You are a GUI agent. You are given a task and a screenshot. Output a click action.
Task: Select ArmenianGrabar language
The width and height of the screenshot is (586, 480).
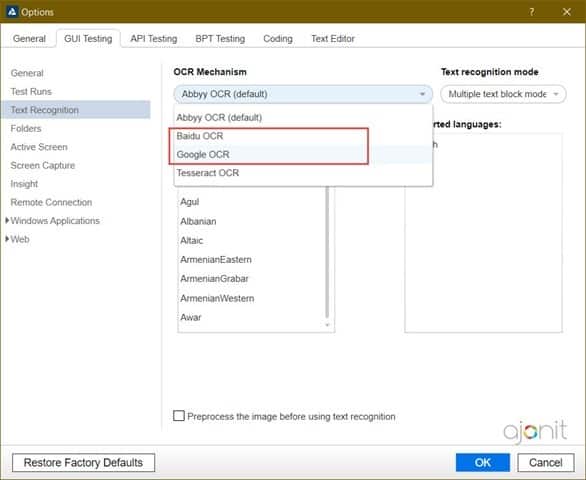(x=214, y=279)
